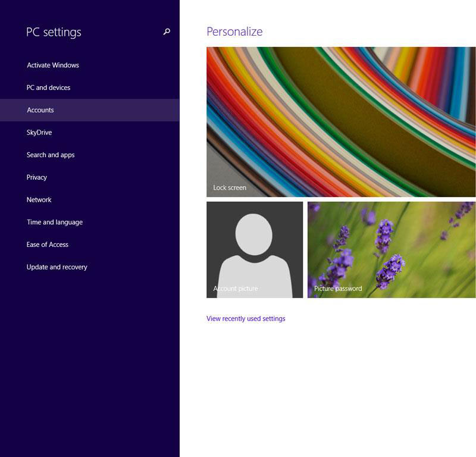Image resolution: width=476 pixels, height=457 pixels.
Task: Open Picture password settings via its lavender thumbnail
Action: [390, 249]
